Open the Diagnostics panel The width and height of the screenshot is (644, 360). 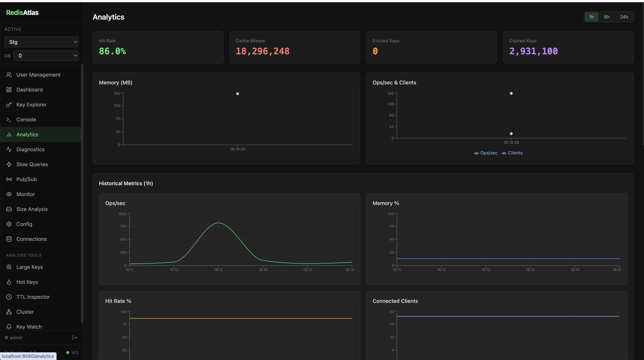click(30, 149)
